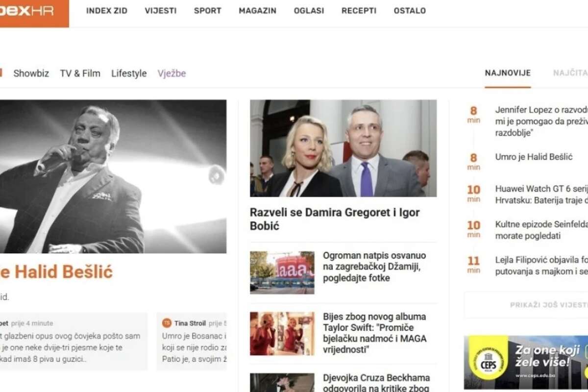Navigate to RECEPTI

tap(359, 11)
